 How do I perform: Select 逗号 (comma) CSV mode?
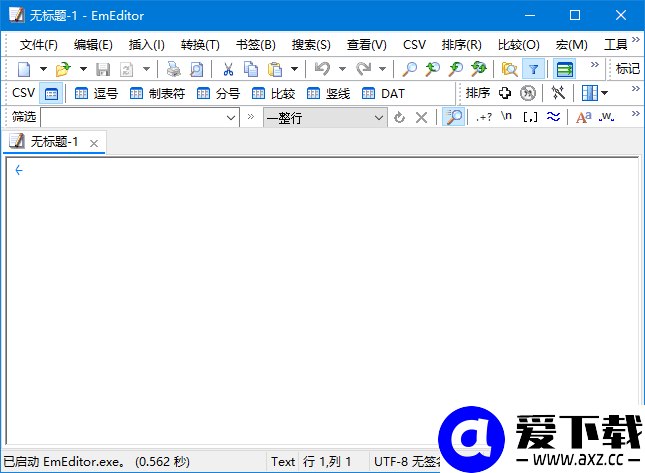click(x=97, y=94)
